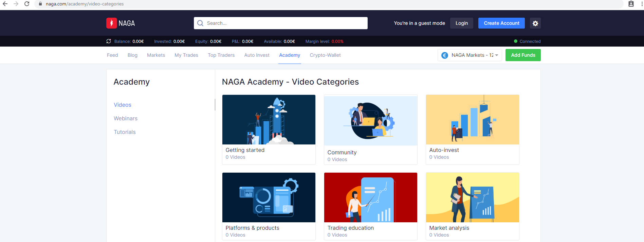Open Tutorials in Academy sidebar
The width and height of the screenshot is (644, 242).
pyautogui.click(x=125, y=132)
